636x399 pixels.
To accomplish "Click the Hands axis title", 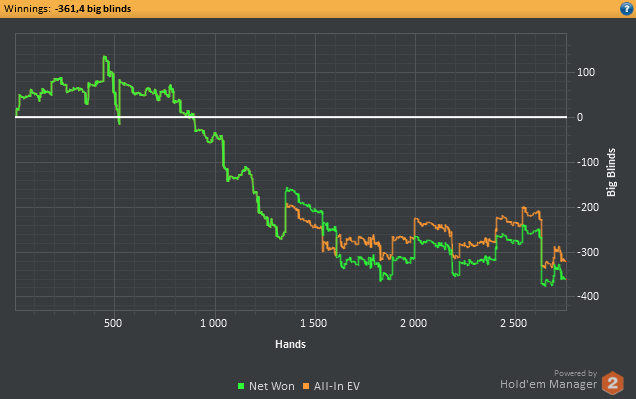I will (x=290, y=344).
